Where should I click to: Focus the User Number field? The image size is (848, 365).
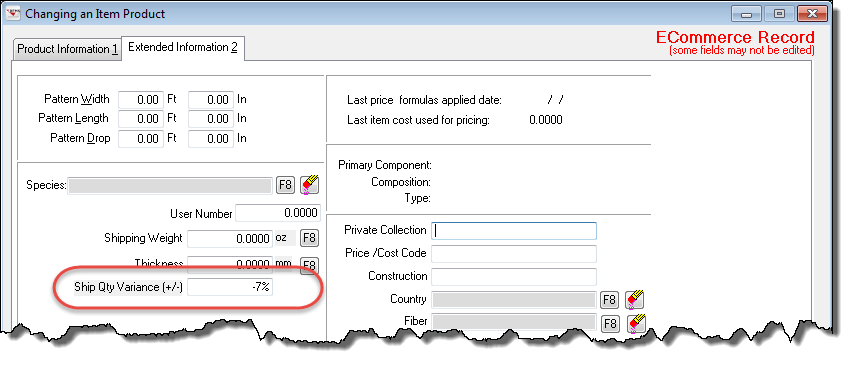[x=277, y=214]
